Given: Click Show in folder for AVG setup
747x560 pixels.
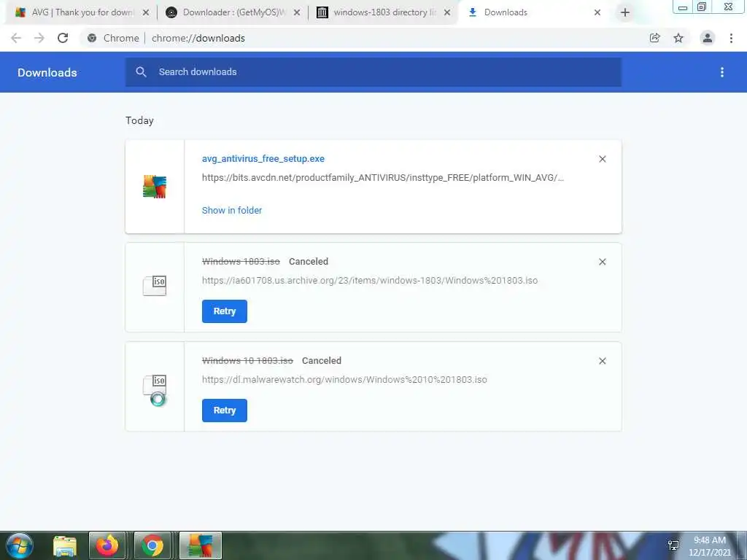Looking at the screenshot, I should 232,210.
